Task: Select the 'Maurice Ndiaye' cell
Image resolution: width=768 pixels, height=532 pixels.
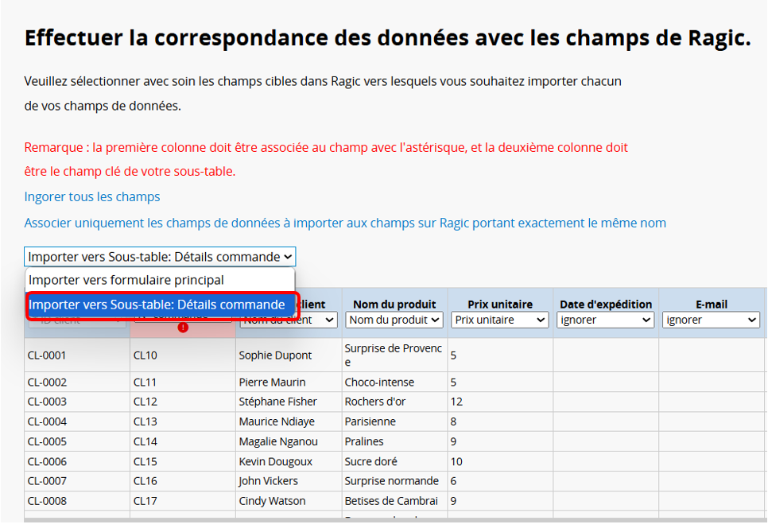Action: point(275,421)
